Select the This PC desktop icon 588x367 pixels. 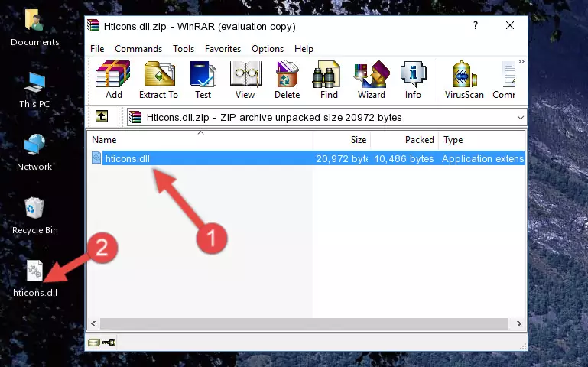[x=34, y=90]
